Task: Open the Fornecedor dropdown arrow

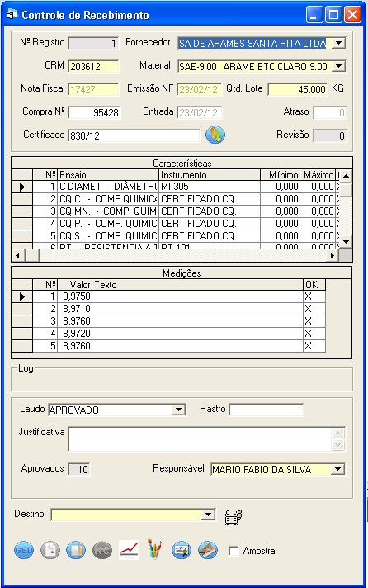Action: pyautogui.click(x=338, y=43)
